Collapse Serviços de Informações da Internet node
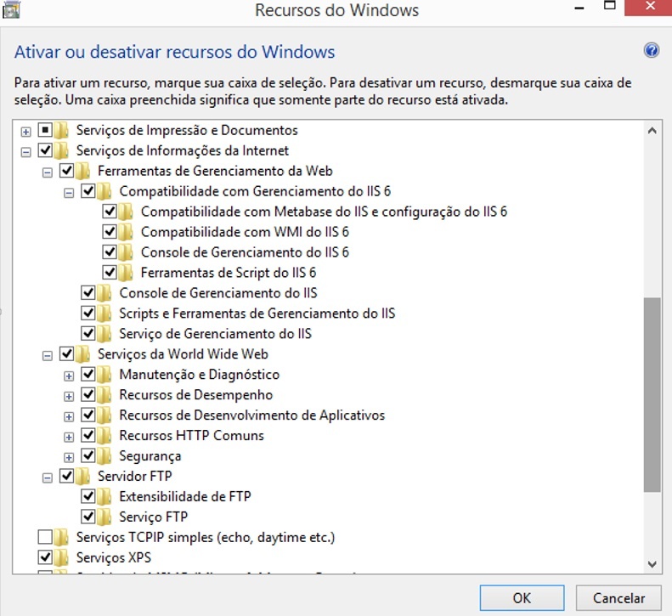This screenshot has width=672, height=616. (x=26, y=151)
